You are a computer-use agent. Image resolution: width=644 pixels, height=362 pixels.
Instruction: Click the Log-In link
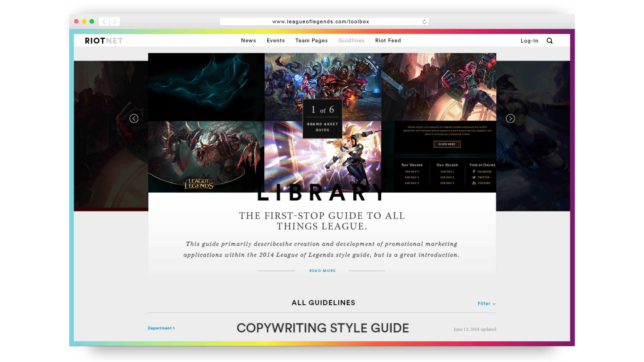[529, 41]
